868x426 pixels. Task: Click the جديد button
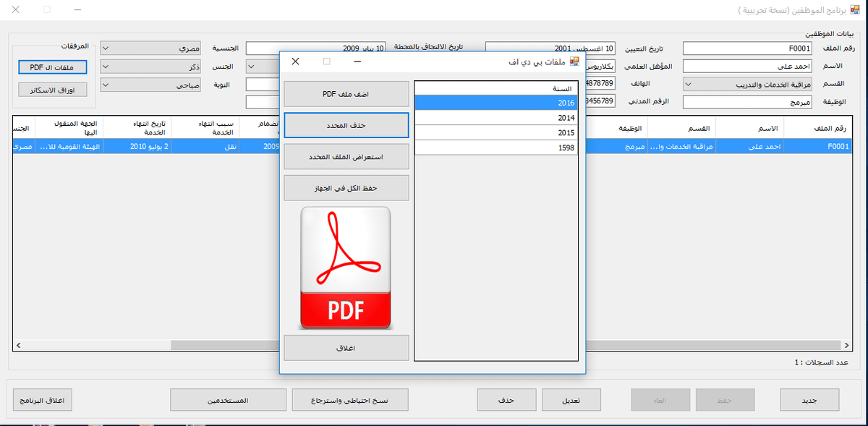pyautogui.click(x=810, y=400)
